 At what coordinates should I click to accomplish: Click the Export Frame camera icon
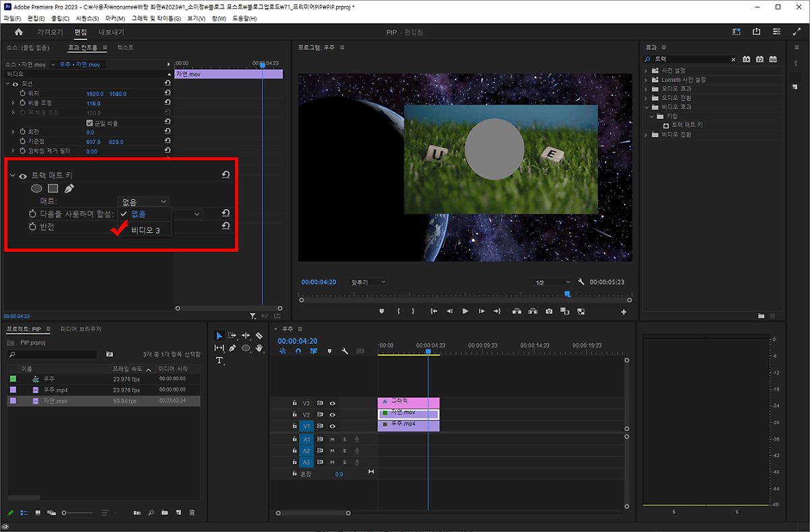coord(549,311)
